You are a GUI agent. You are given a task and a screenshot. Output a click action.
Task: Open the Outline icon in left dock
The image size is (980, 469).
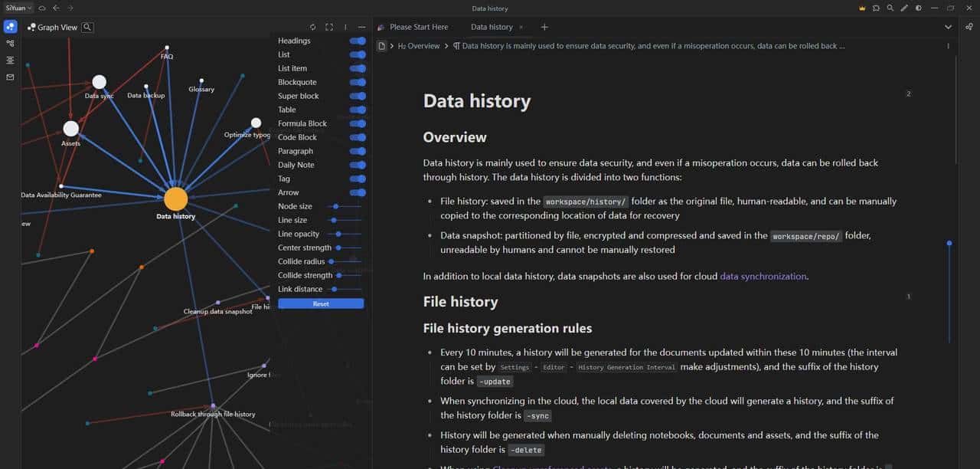click(x=10, y=60)
